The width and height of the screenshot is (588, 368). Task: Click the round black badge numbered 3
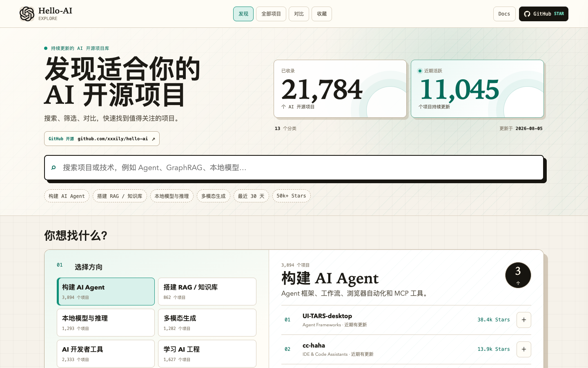tap(518, 275)
